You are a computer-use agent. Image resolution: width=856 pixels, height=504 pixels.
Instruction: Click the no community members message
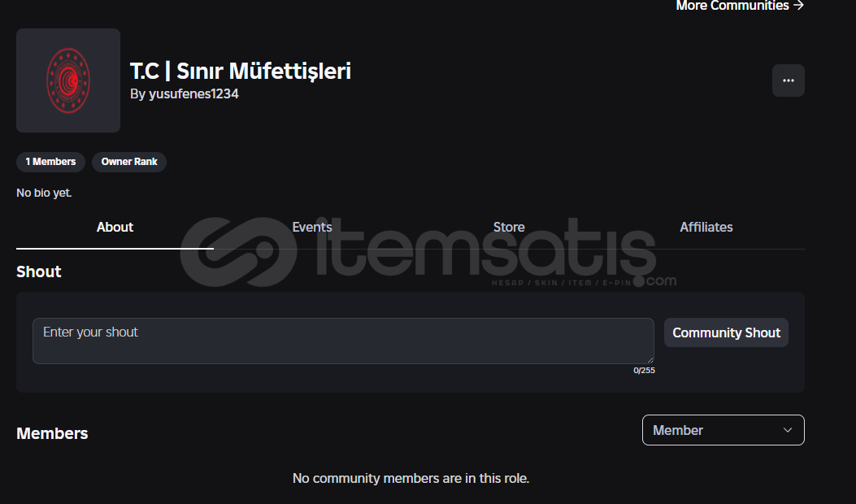tap(411, 478)
